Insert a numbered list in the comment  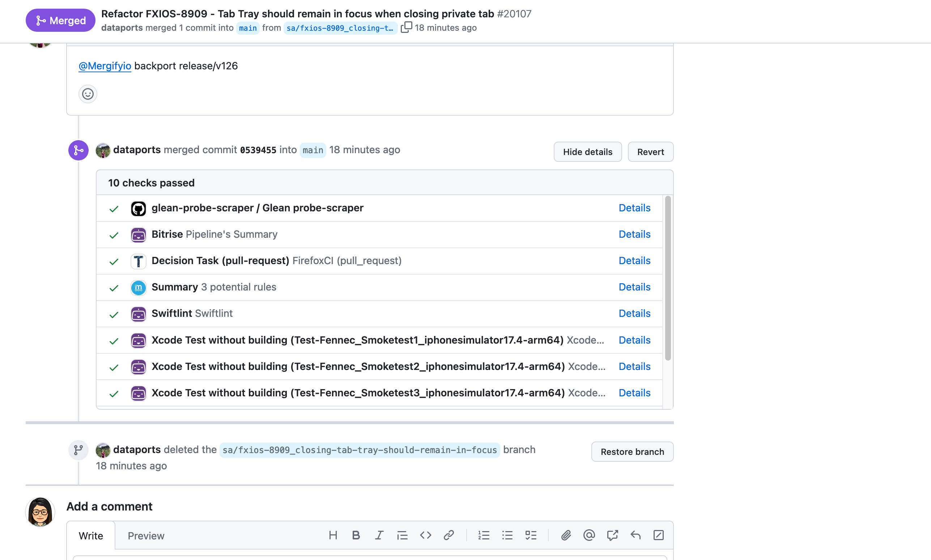tap(484, 535)
